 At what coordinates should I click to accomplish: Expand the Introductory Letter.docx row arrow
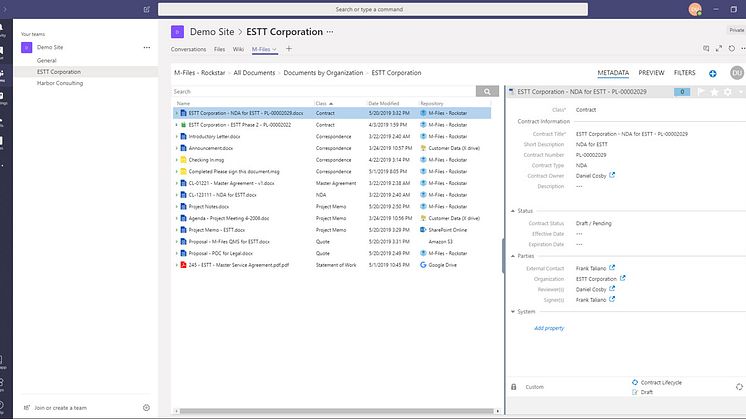pyautogui.click(x=177, y=135)
